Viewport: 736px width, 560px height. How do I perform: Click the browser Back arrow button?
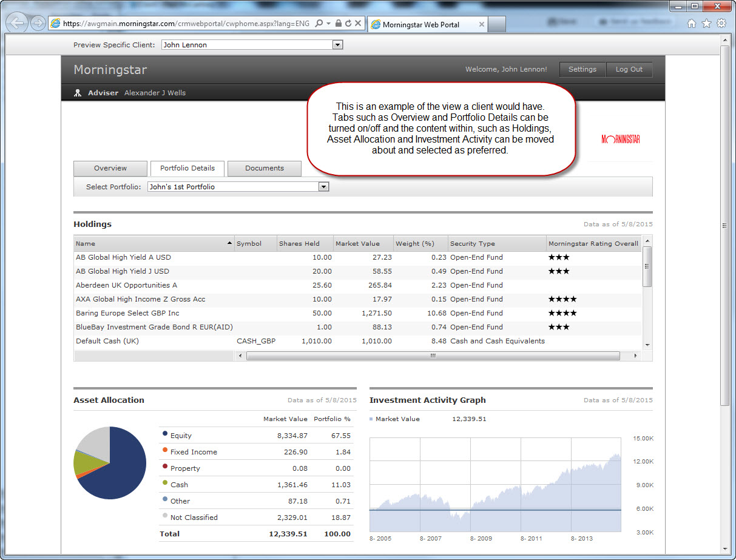pos(19,24)
